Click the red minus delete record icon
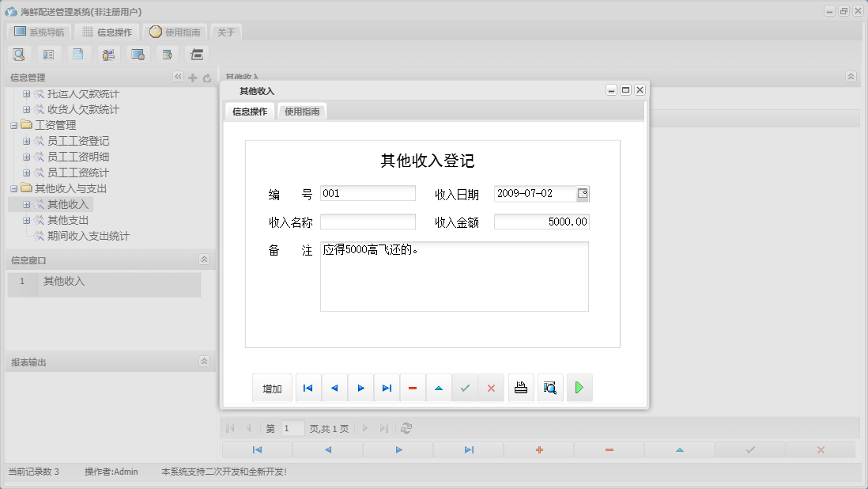The height and width of the screenshot is (489, 868). (x=412, y=388)
